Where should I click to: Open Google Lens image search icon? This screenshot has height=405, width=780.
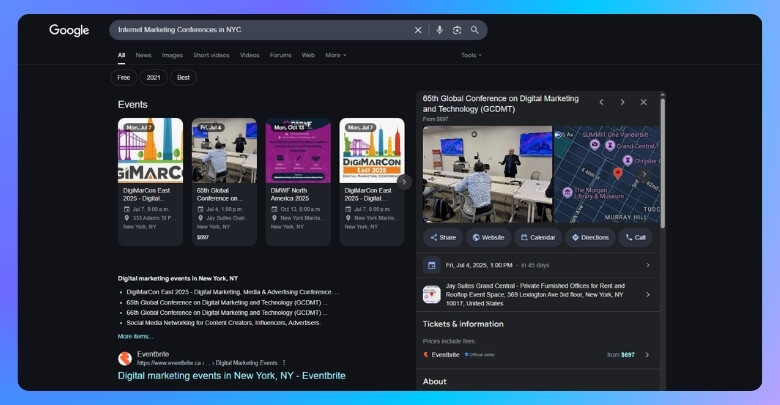click(x=457, y=30)
